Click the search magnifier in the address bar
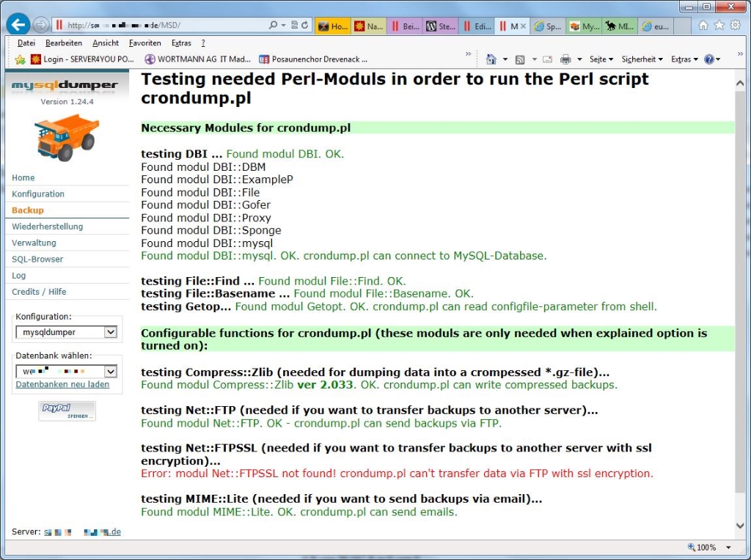This screenshot has width=751, height=560. click(x=274, y=23)
